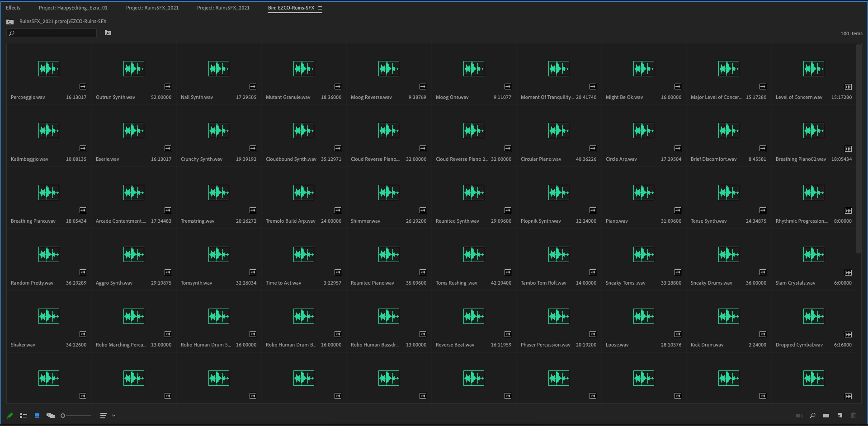Switch the bin to Icon View
The image size is (868, 426).
(x=37, y=416)
